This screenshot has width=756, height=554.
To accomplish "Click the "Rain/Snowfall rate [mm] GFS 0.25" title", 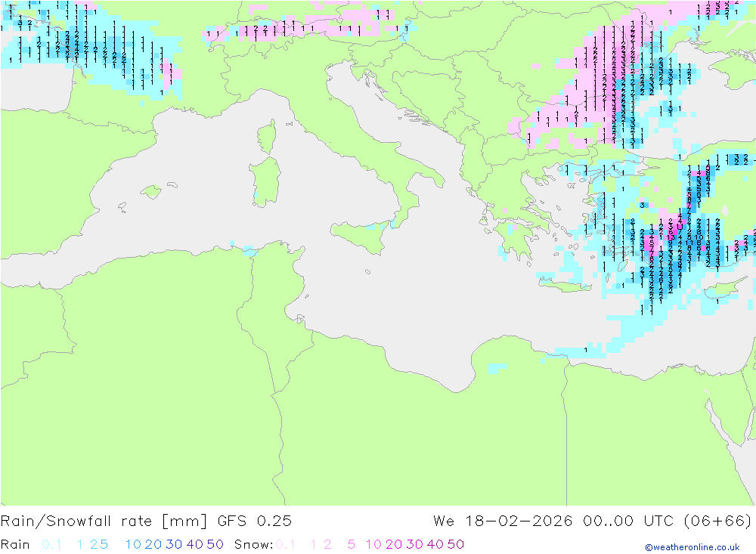I will click(x=146, y=522).
